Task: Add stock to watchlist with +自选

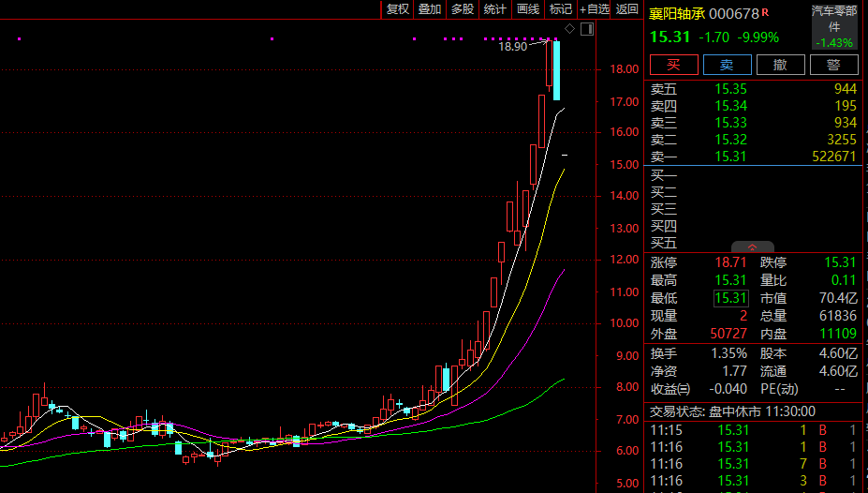Action: (x=595, y=8)
